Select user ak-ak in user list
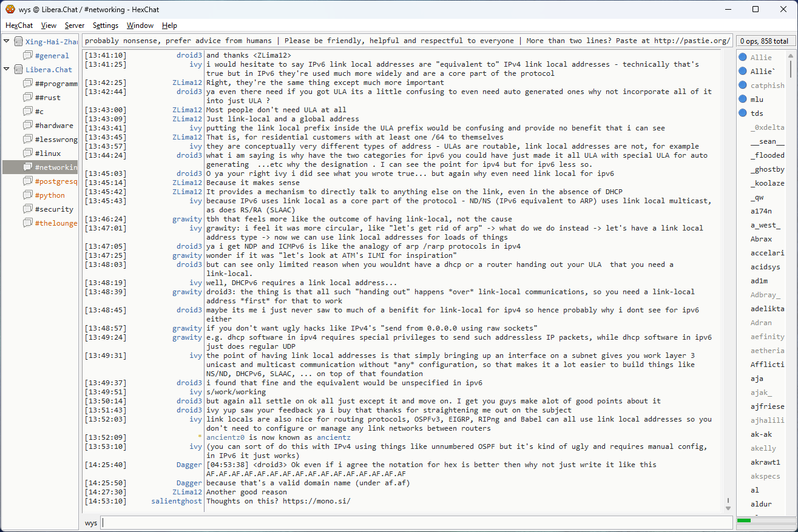The image size is (798, 532). (x=762, y=434)
